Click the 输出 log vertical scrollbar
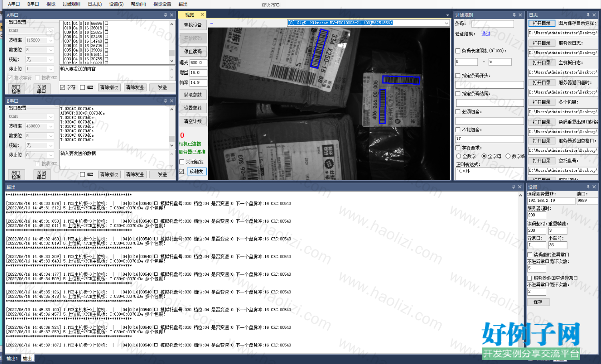This screenshot has width=601, height=364. tap(520, 272)
